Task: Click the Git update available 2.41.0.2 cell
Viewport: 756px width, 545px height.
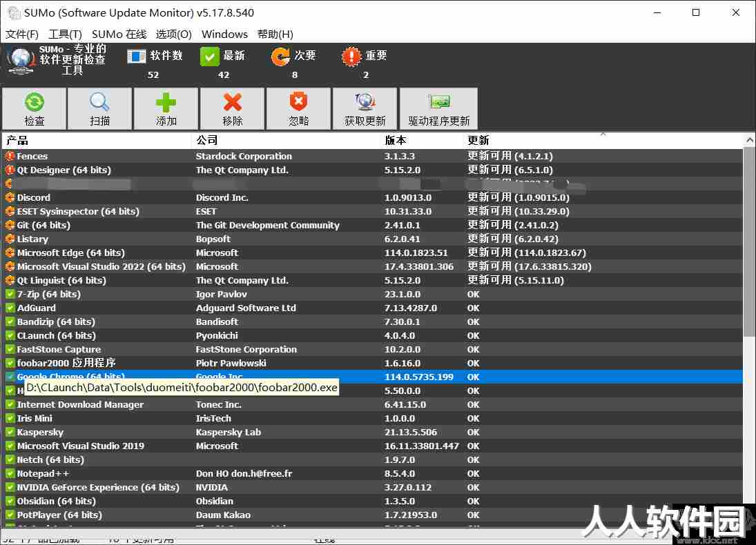Action: (512, 225)
